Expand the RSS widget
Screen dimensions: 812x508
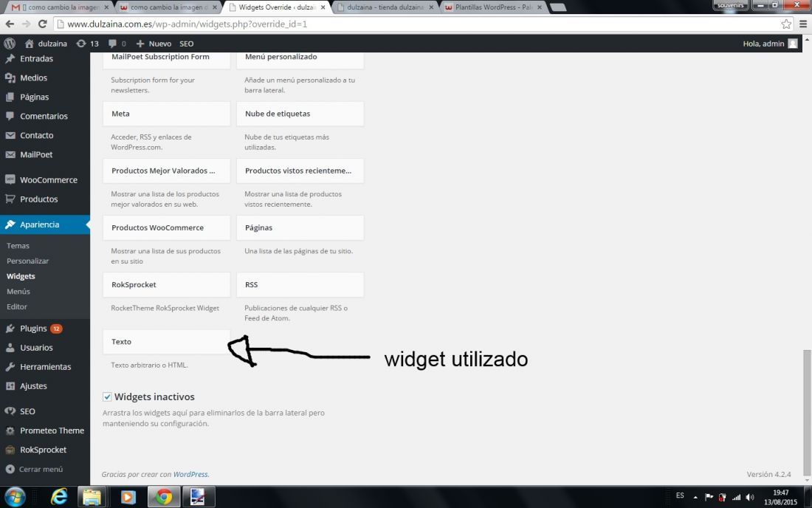click(x=300, y=285)
